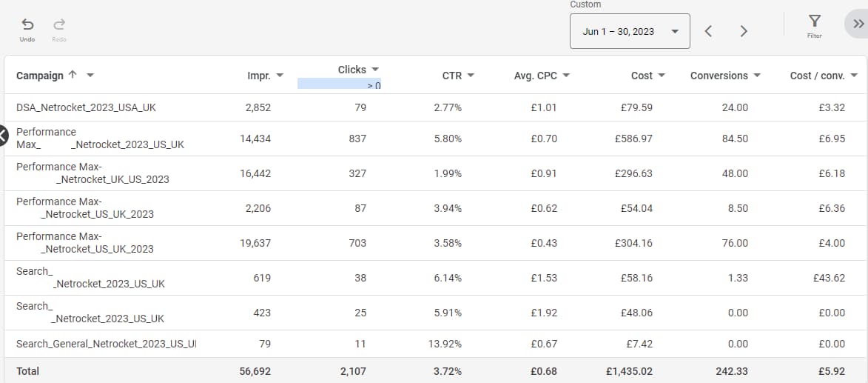This screenshot has height=383, width=868.
Task: Select the Search_General_Netrocket_2023 campaign
Action: [106, 344]
